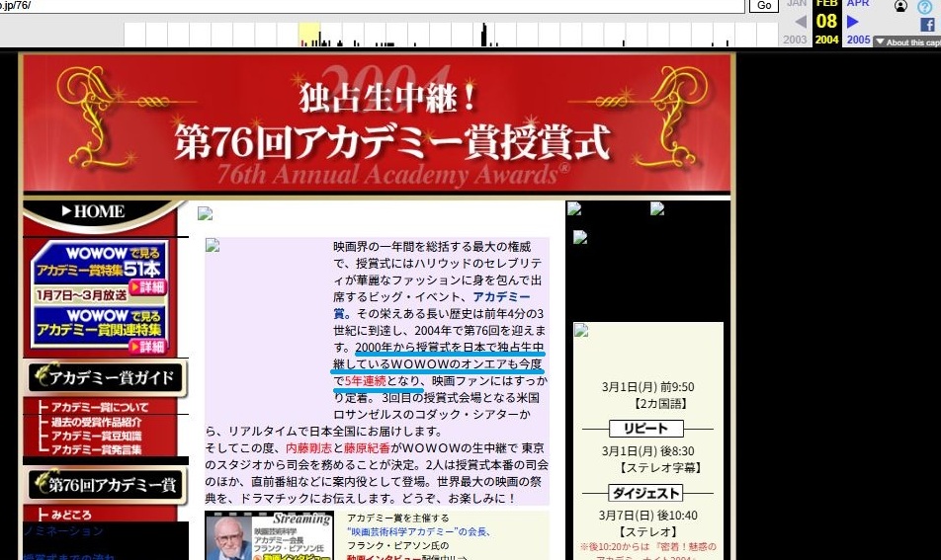
Task: Click the next capture blue arrow
Action: point(852,22)
